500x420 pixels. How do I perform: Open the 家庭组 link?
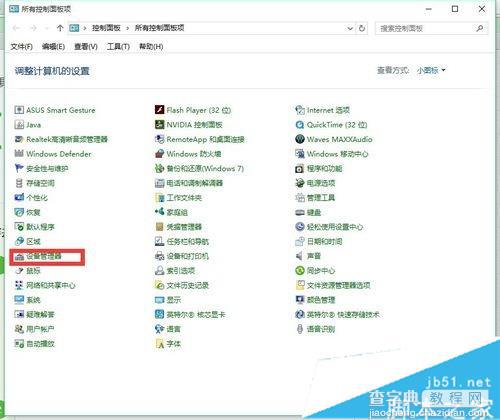click(x=177, y=212)
